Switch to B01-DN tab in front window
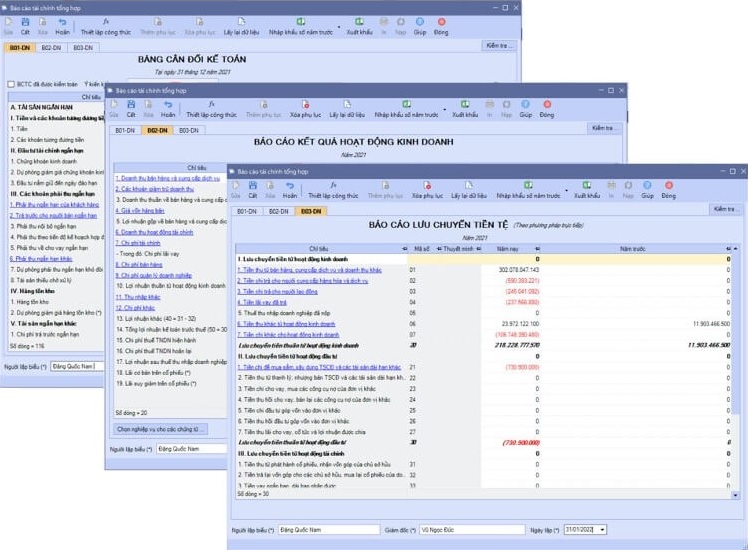Screen dimensions: 748x550 tap(244, 211)
